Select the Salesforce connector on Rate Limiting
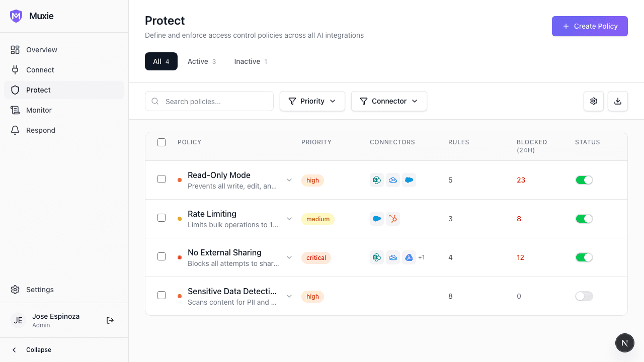Image resolution: width=644 pixels, height=362 pixels. click(377, 218)
